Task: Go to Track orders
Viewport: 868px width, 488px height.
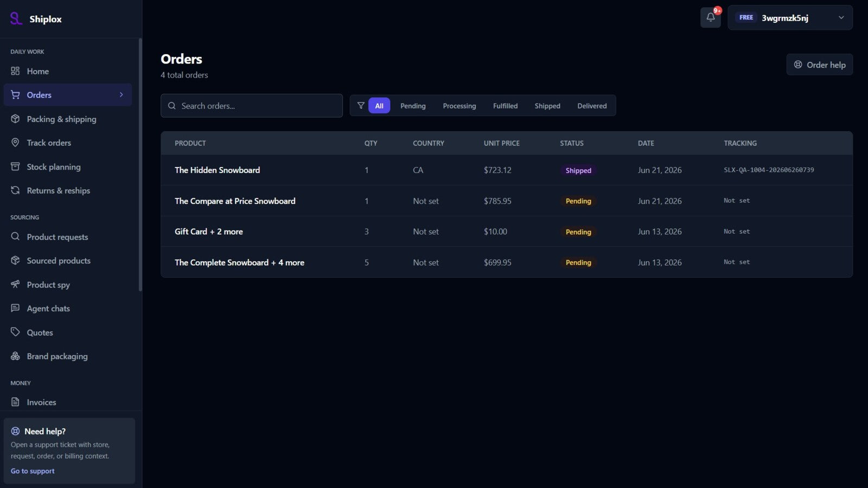Action: [68, 143]
